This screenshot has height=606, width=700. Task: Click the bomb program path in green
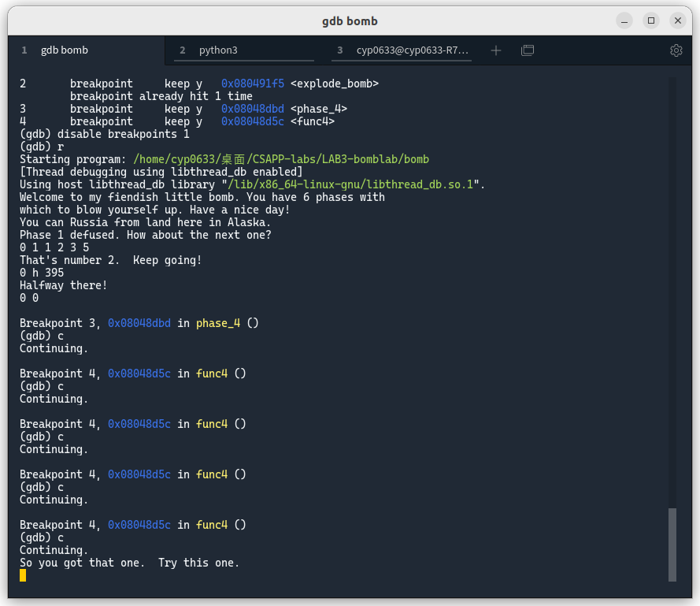tap(281, 159)
